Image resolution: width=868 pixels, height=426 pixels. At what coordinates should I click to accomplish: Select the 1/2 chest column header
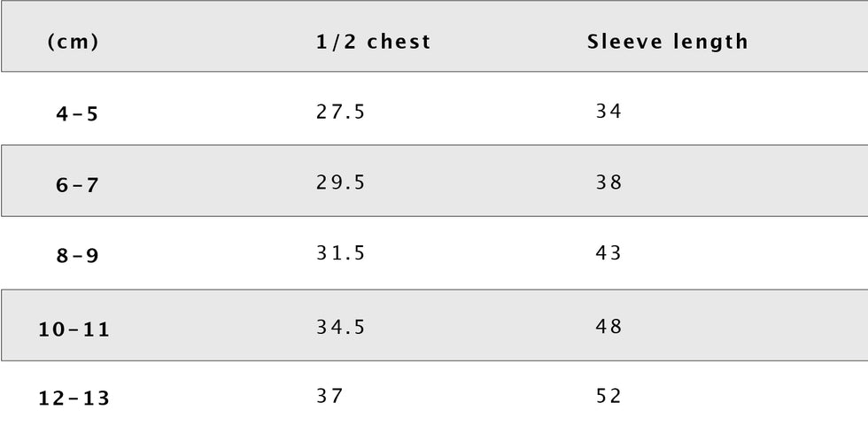click(x=373, y=42)
